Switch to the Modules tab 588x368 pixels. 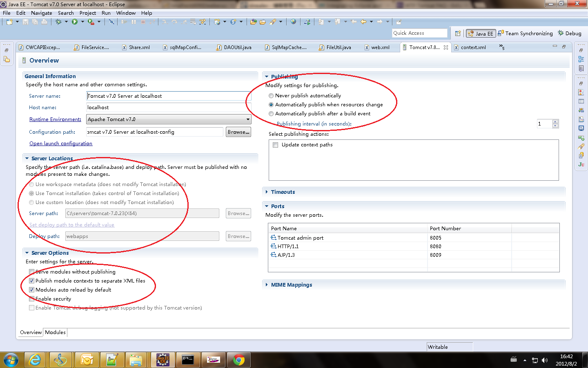click(55, 332)
